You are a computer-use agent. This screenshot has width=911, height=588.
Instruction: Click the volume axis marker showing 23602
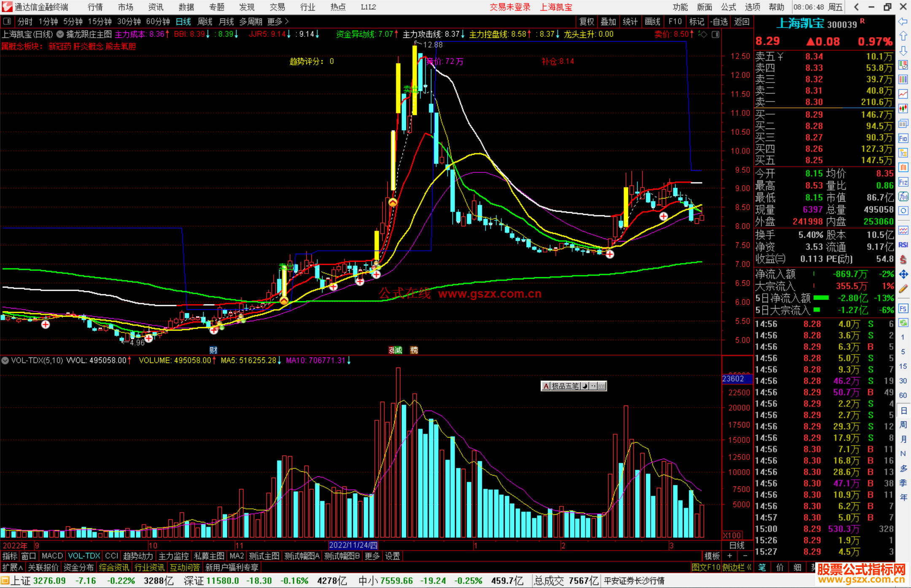(x=736, y=379)
